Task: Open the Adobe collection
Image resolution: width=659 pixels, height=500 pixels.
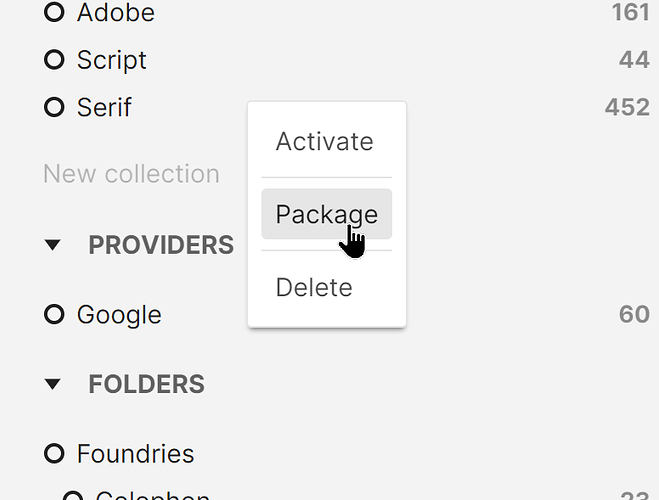Action: tap(116, 13)
